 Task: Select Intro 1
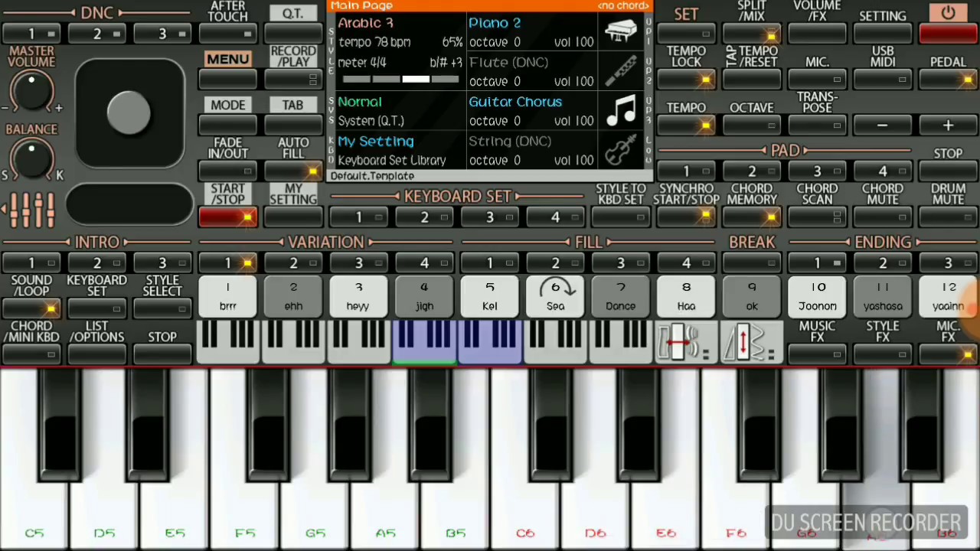(31, 262)
